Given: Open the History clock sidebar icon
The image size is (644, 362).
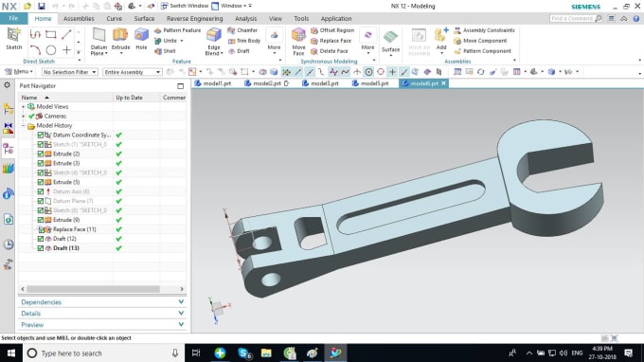Looking at the screenshot, I should [x=9, y=244].
